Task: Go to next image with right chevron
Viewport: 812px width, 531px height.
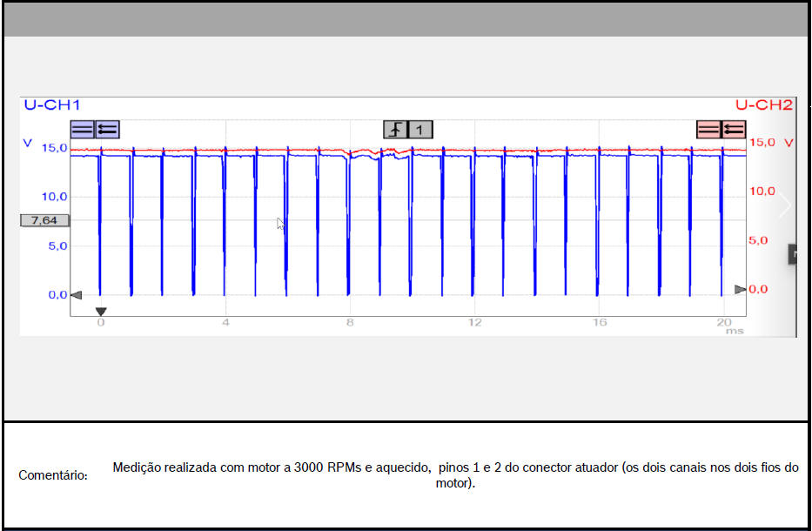Action: pos(785,205)
